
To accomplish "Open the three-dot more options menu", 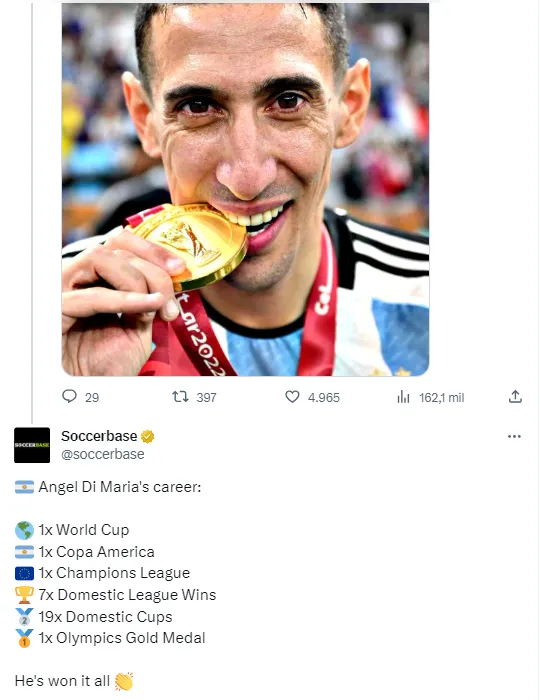I will [x=514, y=436].
